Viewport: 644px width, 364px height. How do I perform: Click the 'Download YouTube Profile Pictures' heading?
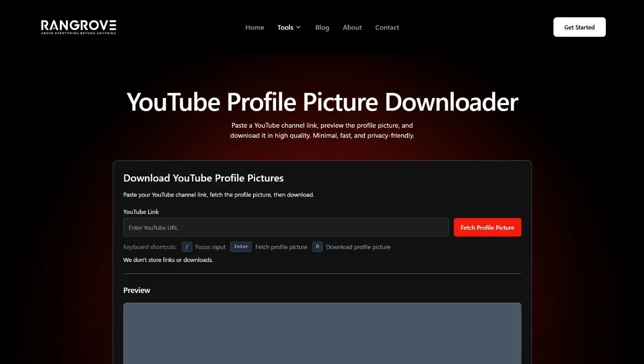[203, 178]
